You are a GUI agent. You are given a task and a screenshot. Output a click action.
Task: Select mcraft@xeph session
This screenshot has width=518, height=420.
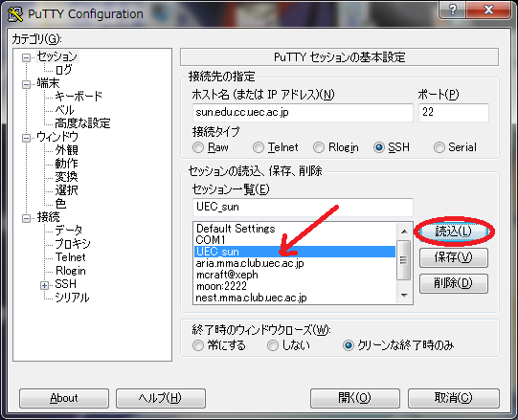295,275
